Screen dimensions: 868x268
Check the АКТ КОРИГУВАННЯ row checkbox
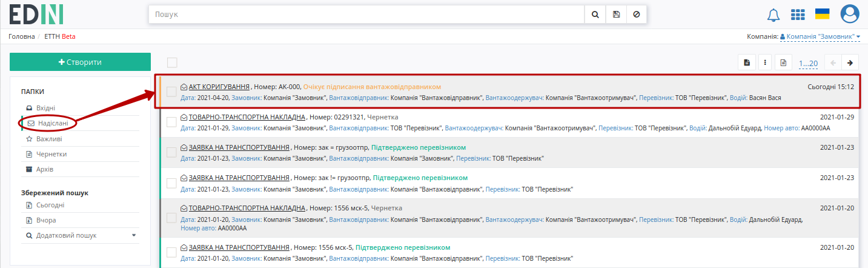coord(171,92)
